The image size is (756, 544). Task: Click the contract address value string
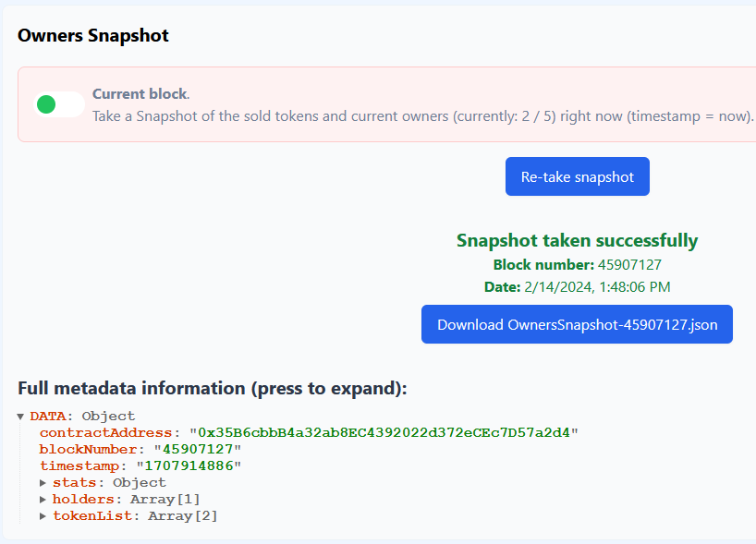(384, 433)
